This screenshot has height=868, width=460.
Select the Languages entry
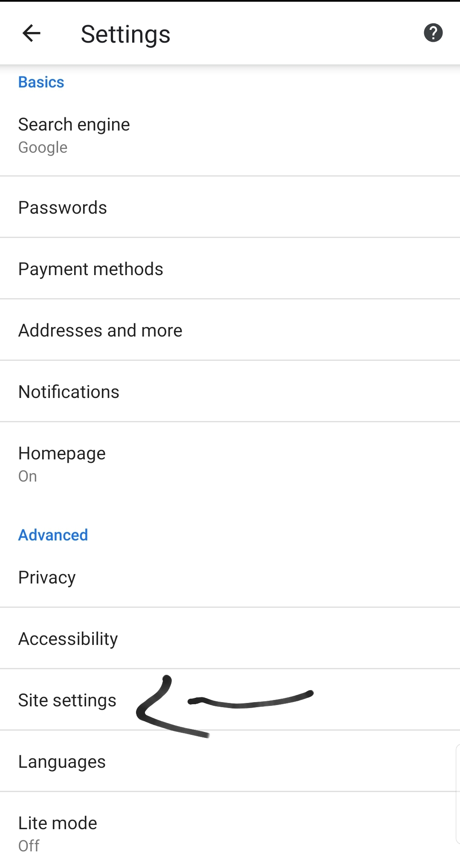tap(62, 762)
